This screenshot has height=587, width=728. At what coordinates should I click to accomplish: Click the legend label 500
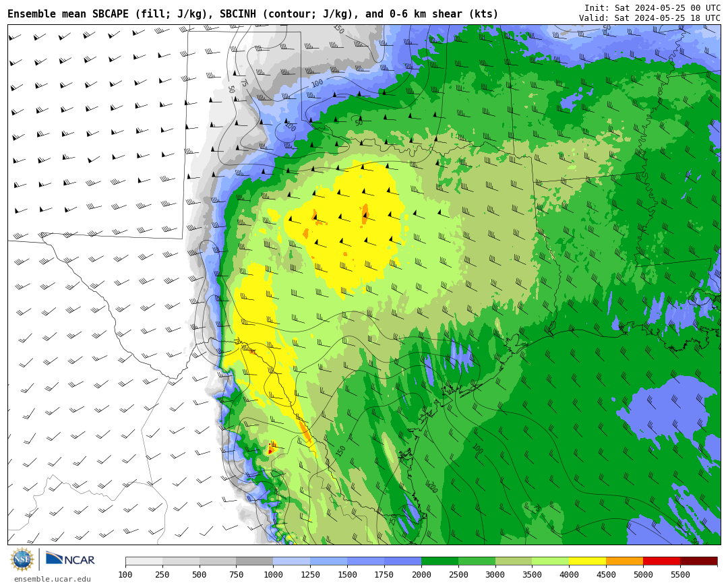click(199, 575)
